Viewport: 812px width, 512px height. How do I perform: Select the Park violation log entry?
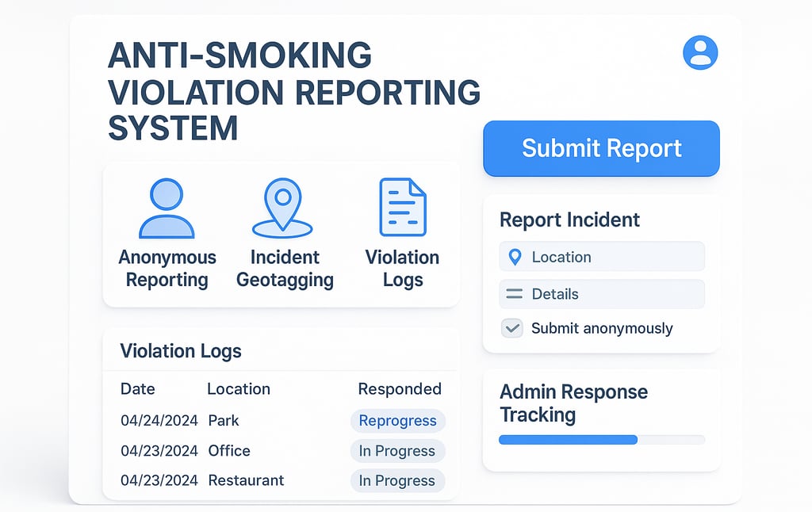(x=222, y=421)
